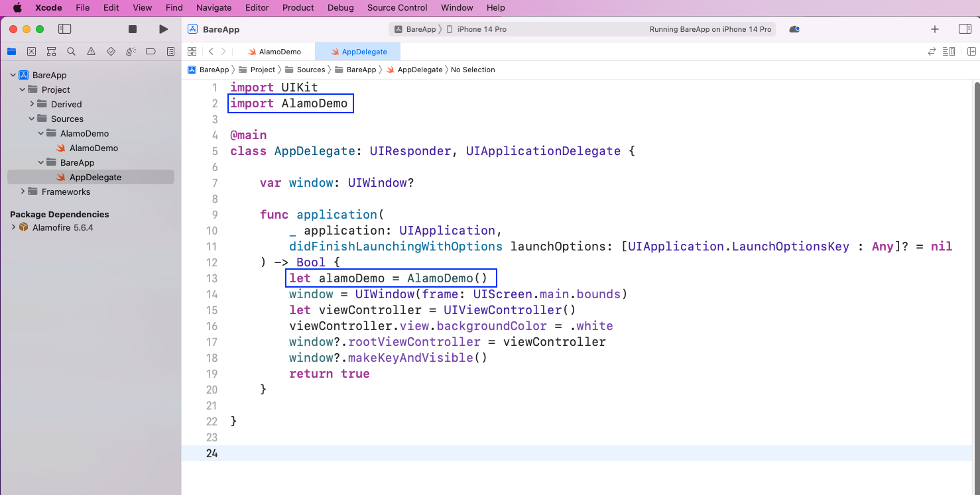
Task: Choose iPhone 14 Pro run destination
Action: 476,29
